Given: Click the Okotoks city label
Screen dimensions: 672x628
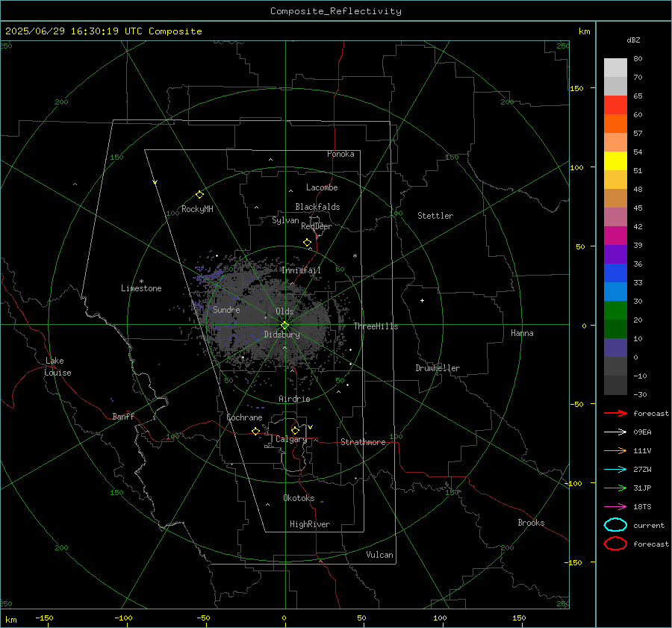Looking at the screenshot, I should (299, 498).
